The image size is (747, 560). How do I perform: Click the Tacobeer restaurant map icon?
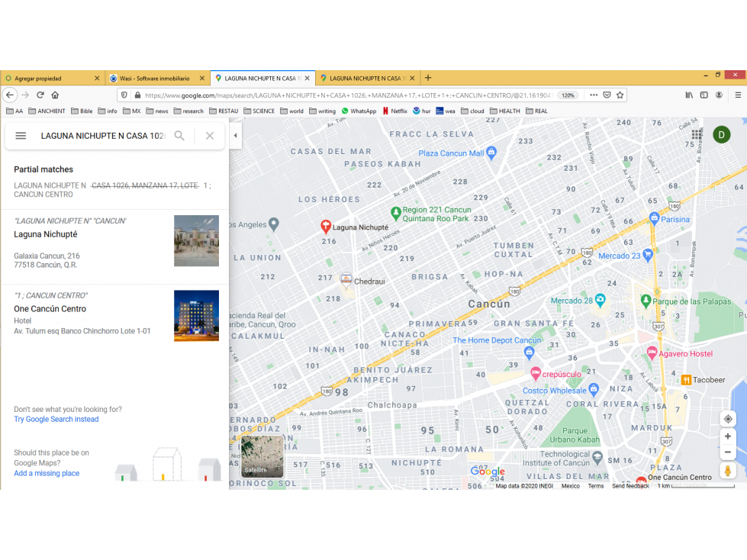pos(686,379)
